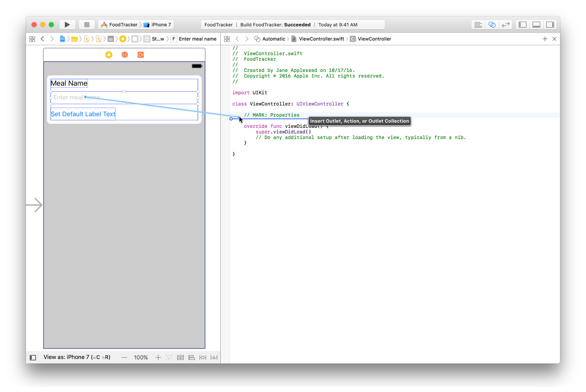Click the Copyright 2016 Apple Inc. comment
586x392 pixels.
tap(308, 76)
